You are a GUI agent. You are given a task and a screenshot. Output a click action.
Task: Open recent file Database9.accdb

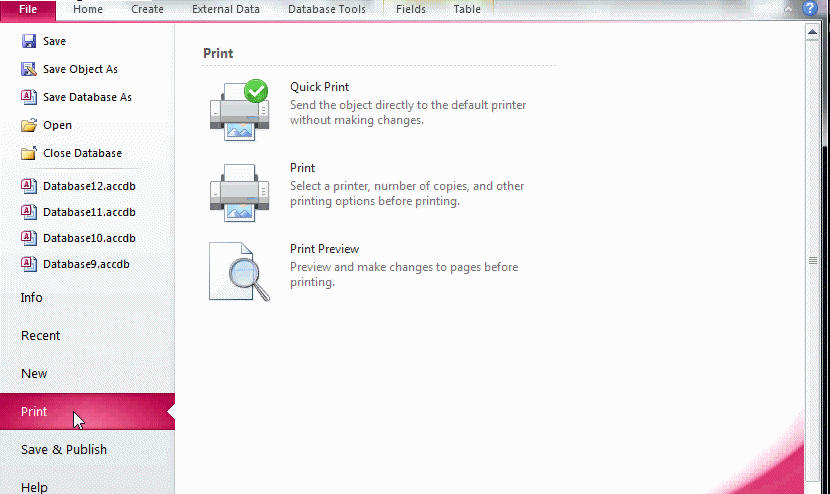tap(86, 264)
